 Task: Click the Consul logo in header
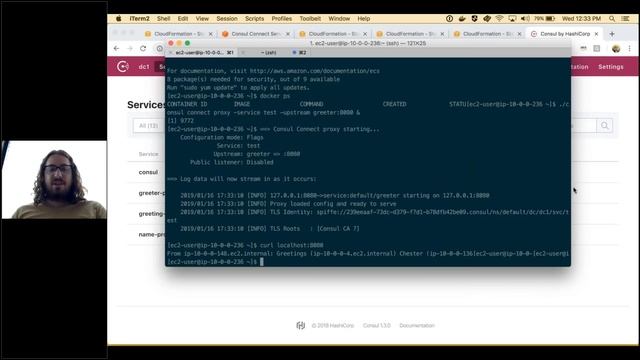[123, 67]
